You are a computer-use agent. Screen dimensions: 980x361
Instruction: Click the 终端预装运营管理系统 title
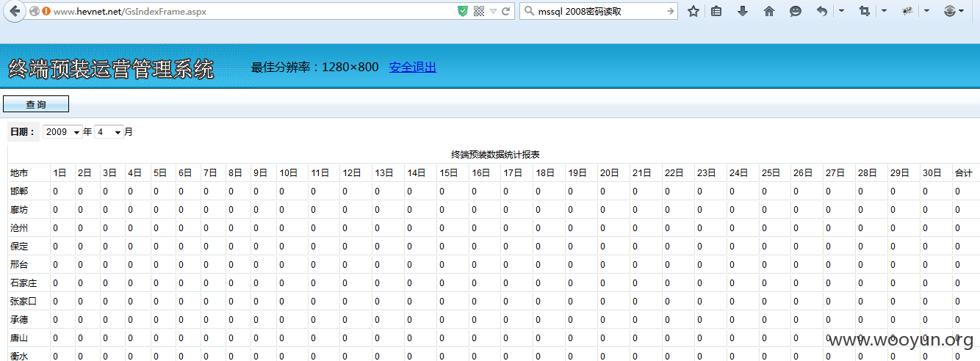coord(111,70)
